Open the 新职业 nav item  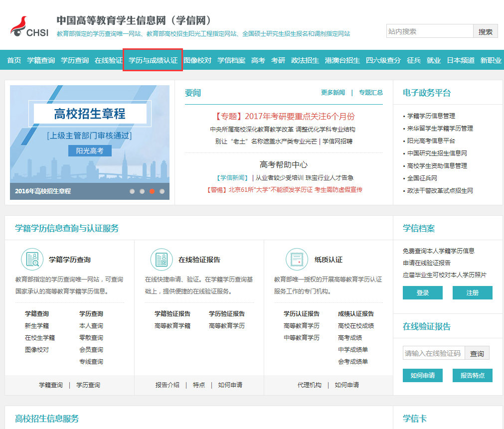coord(491,60)
